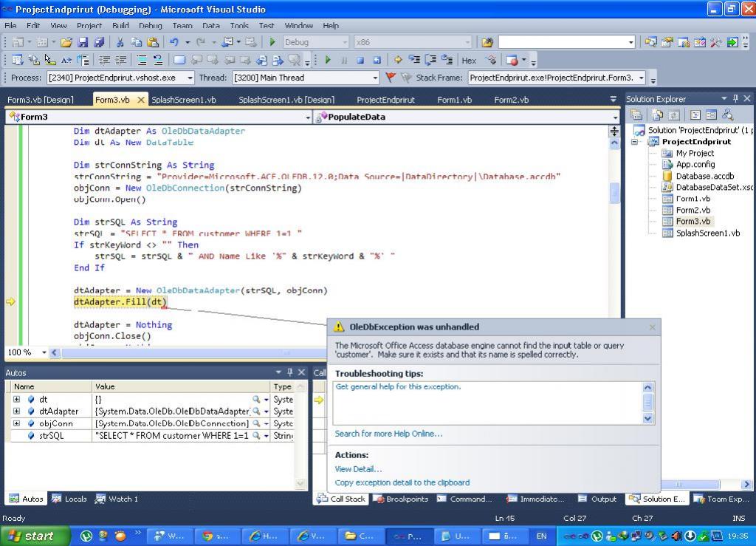Click the Save All icon
Screen dimensions: 756x546
click(100, 42)
